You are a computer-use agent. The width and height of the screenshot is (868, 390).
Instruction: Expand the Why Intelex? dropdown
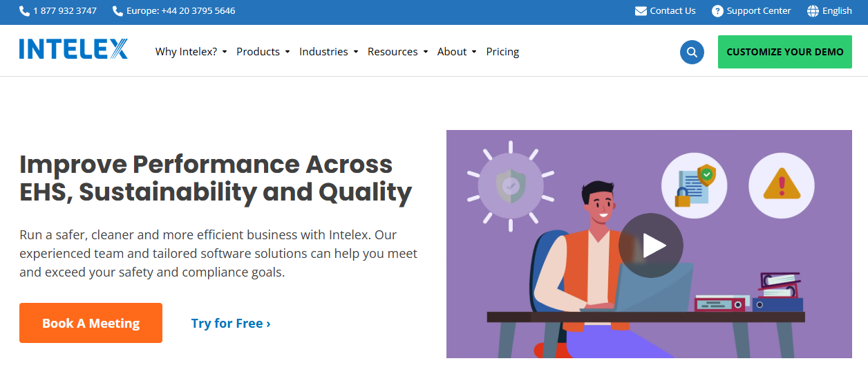click(x=191, y=52)
